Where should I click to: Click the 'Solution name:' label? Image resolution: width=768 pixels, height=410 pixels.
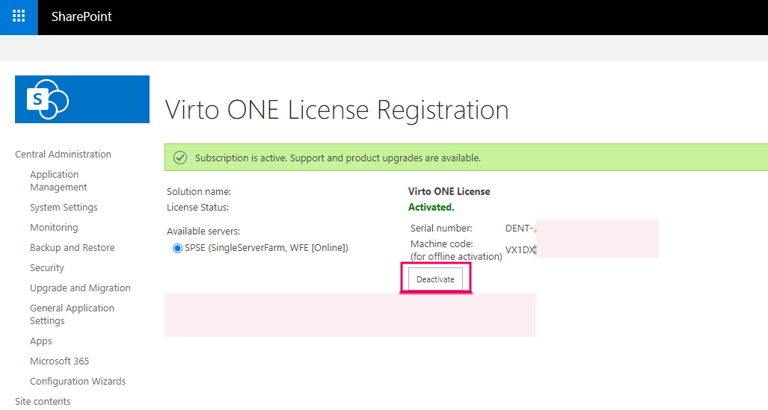(x=199, y=192)
